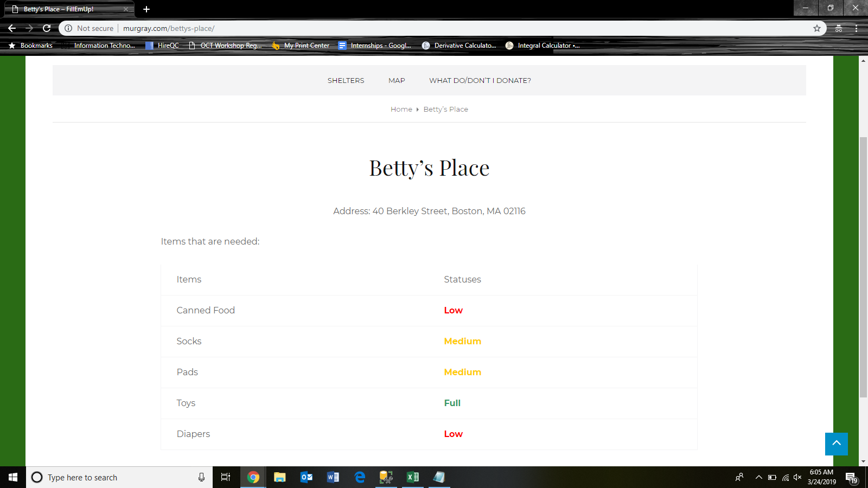Open the MAP menu item
The image size is (868, 488).
(x=397, y=80)
